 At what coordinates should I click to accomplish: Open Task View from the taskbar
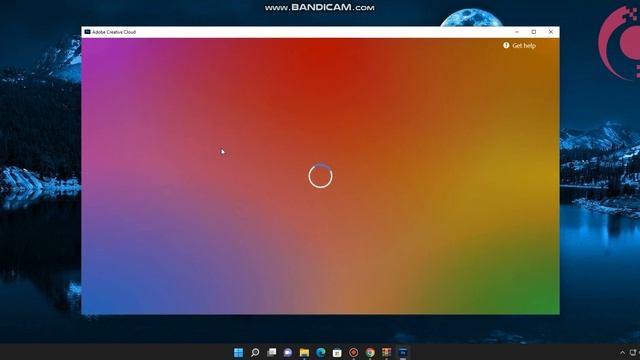coord(271,352)
